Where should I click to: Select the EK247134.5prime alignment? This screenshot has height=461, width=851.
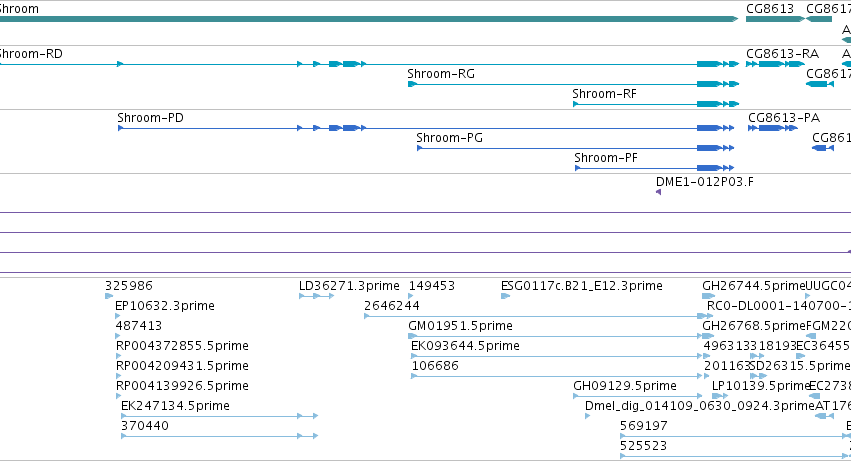[219, 416]
